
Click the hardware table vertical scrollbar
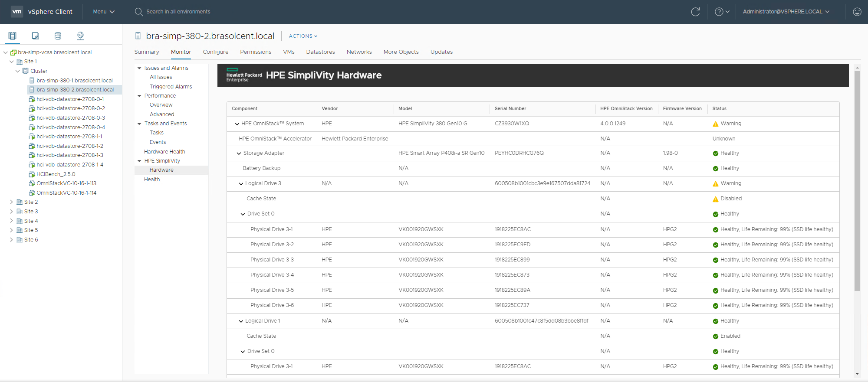(857, 181)
